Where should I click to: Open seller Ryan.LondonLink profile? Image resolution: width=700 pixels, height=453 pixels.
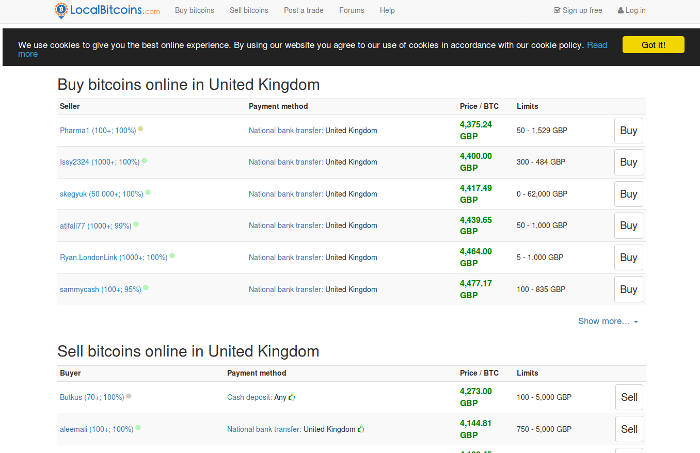tap(113, 258)
